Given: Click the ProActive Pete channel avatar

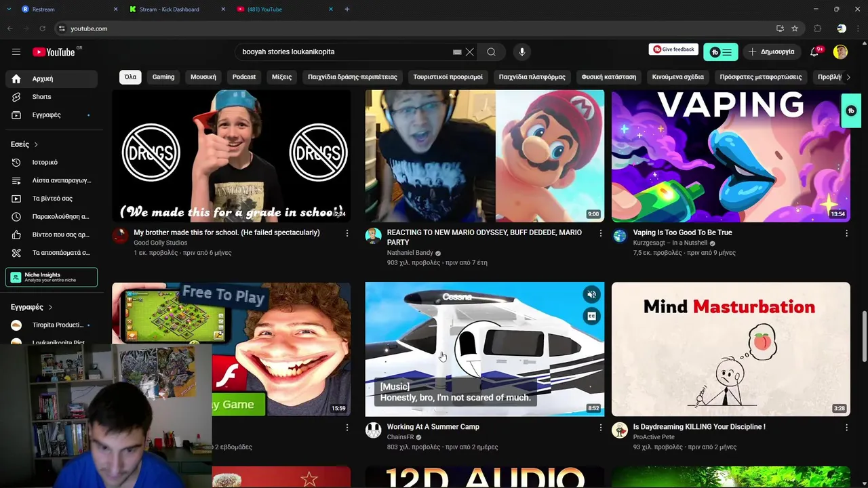Looking at the screenshot, I should point(620,430).
